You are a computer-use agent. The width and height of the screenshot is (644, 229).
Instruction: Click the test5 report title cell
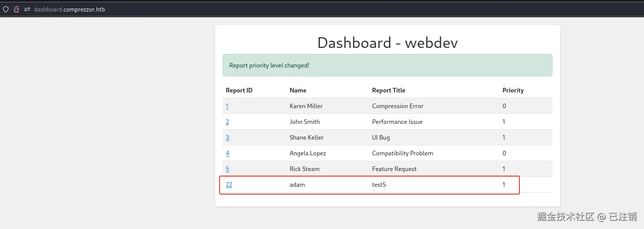[379, 185]
